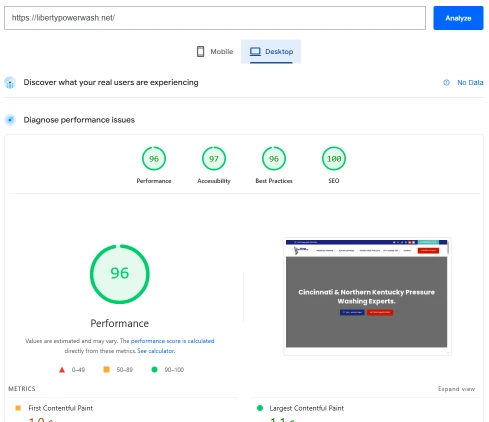This screenshot has width=489, height=422.
Task: Click the large 96 Performance gauge
Action: tap(120, 274)
